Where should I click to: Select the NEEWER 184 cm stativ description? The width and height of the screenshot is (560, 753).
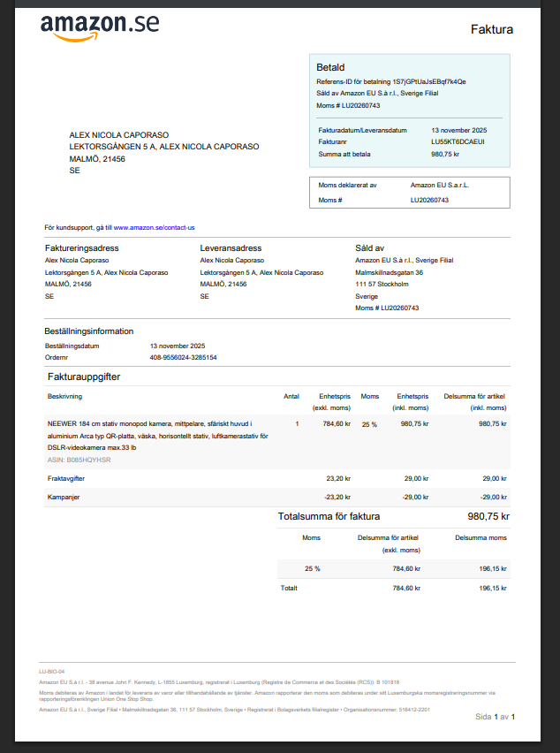coord(158,436)
